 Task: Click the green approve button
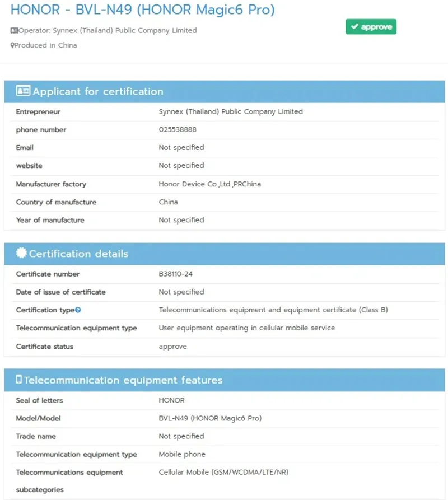[371, 27]
